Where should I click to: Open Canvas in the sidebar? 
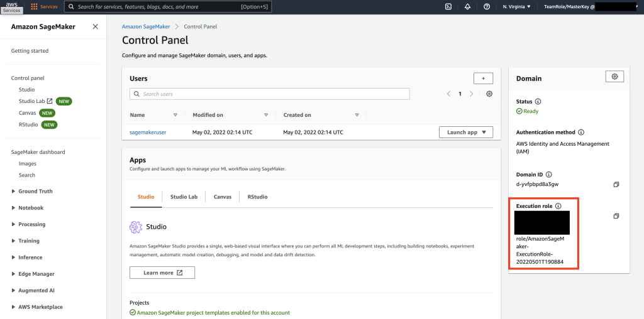pyautogui.click(x=28, y=113)
